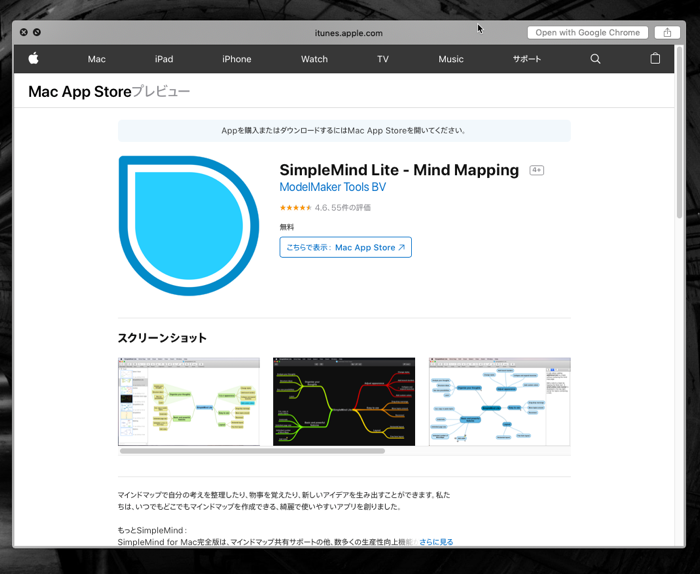
Task: Click the star rating icons
Action: pyautogui.click(x=295, y=208)
